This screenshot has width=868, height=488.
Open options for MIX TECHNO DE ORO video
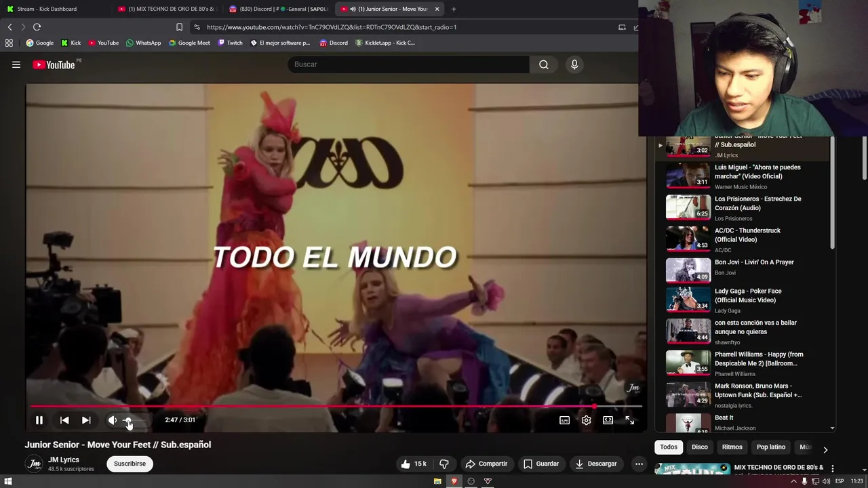832,468
